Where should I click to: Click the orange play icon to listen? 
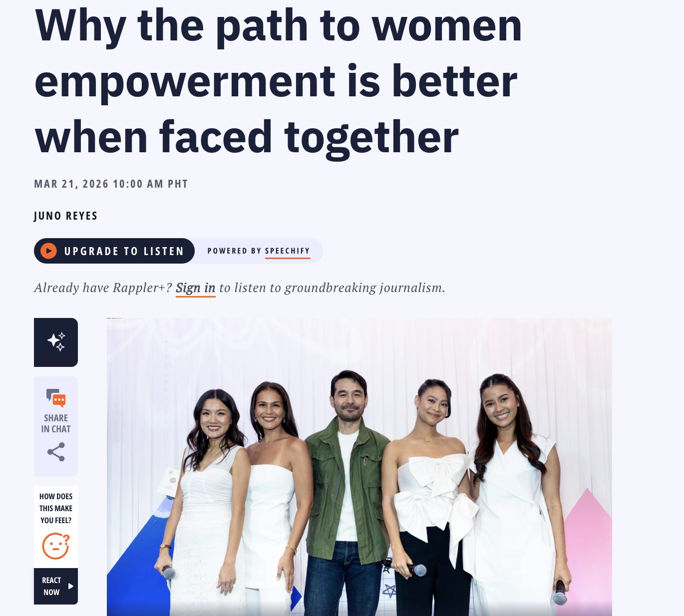[48, 251]
